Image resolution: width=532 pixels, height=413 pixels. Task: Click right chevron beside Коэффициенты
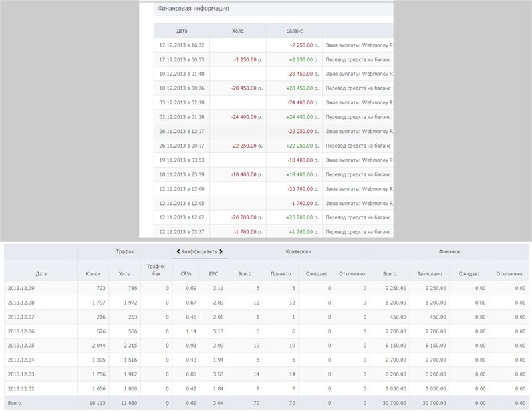tap(222, 252)
